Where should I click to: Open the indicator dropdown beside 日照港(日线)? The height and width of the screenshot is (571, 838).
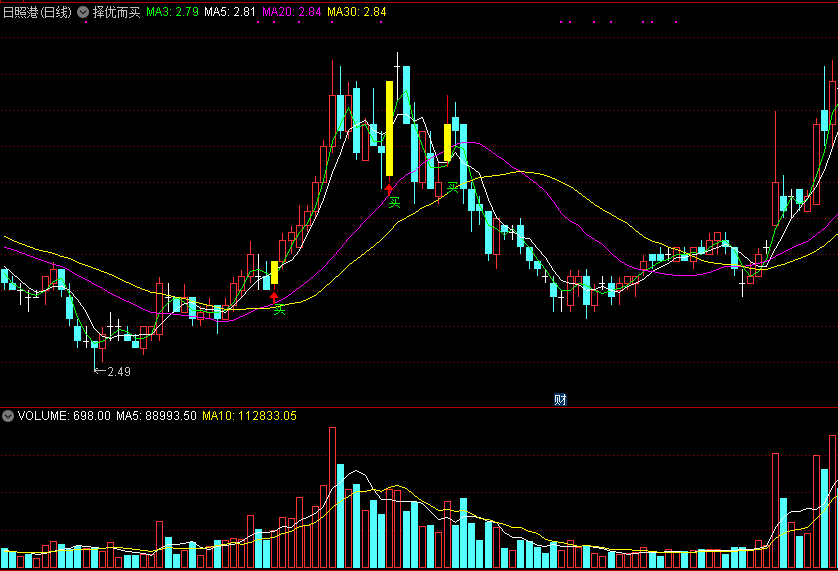pos(83,12)
